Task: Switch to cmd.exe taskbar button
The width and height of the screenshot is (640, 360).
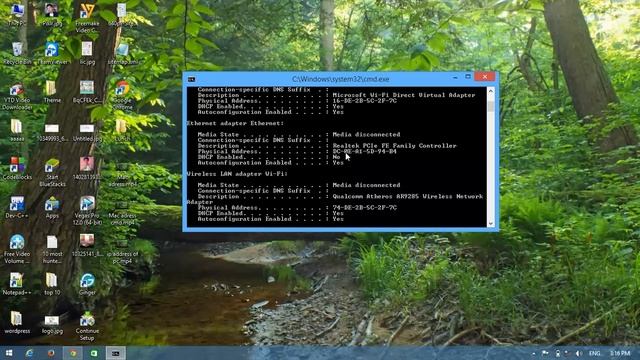Action: click(x=116, y=353)
